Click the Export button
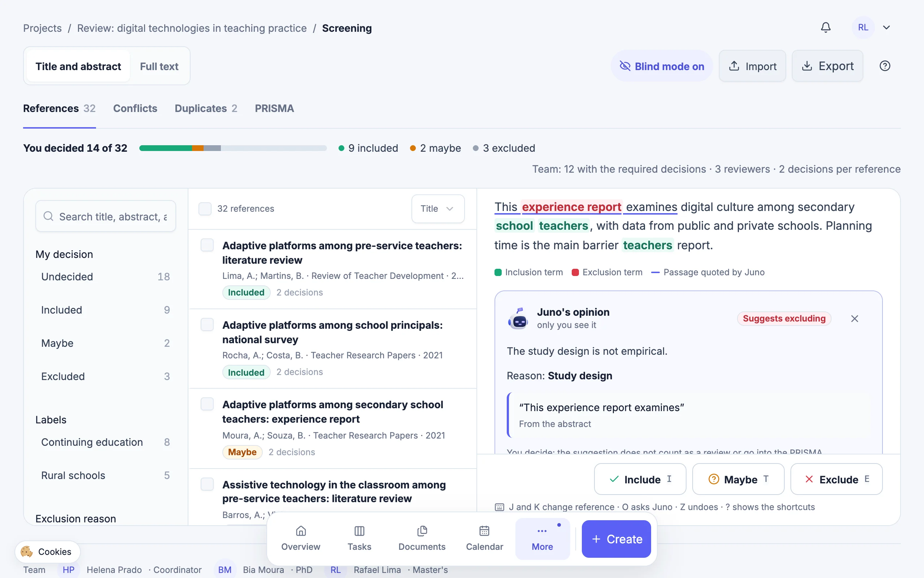 coord(827,66)
